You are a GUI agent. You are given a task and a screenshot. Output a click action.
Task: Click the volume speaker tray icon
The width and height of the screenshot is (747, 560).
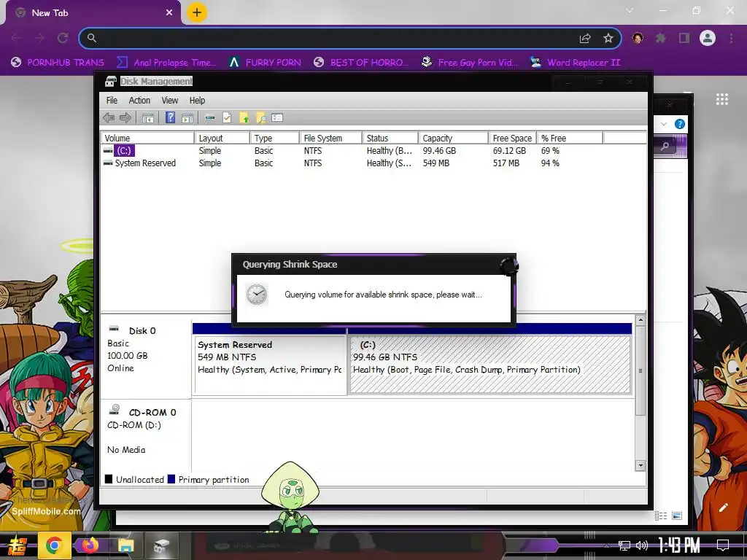(x=642, y=545)
